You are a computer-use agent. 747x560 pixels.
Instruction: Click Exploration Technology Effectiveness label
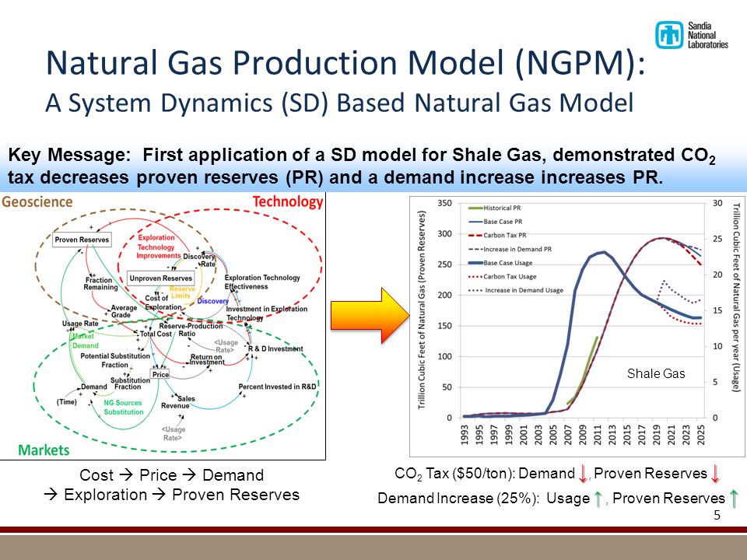click(x=262, y=282)
